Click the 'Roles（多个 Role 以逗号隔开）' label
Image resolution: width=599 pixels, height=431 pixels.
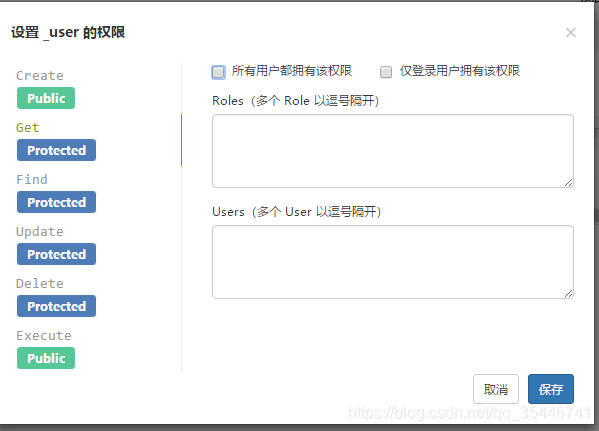pyautogui.click(x=296, y=101)
